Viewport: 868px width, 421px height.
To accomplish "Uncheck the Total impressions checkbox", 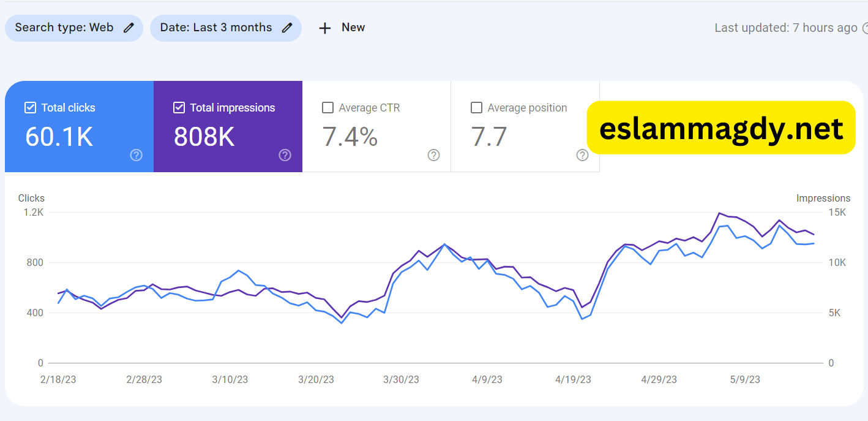I will (179, 108).
